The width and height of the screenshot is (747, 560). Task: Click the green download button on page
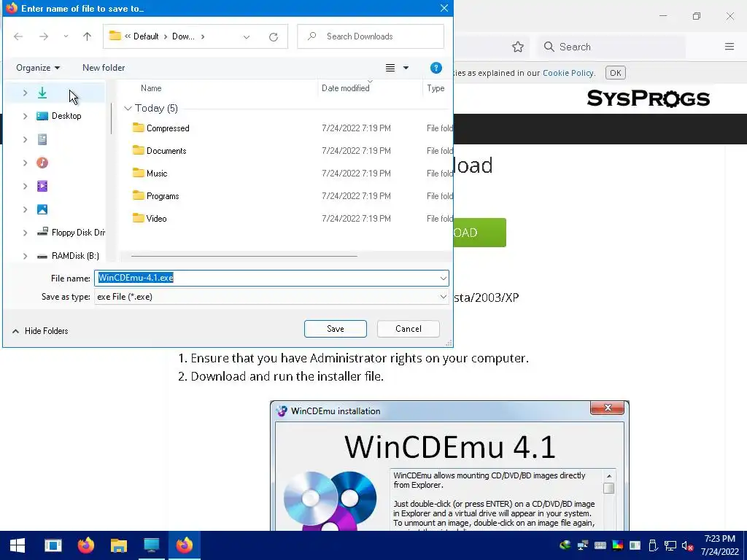pos(480,233)
